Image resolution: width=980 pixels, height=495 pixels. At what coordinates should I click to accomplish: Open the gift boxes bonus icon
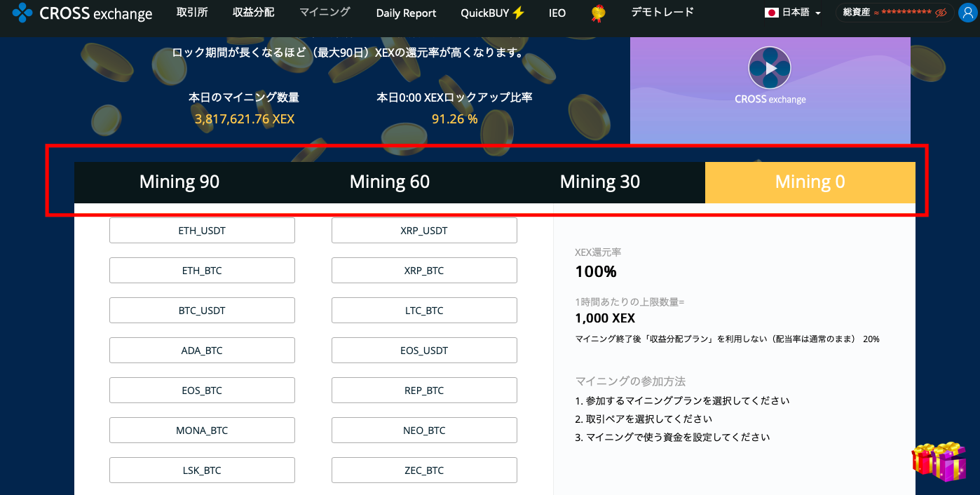(939, 461)
